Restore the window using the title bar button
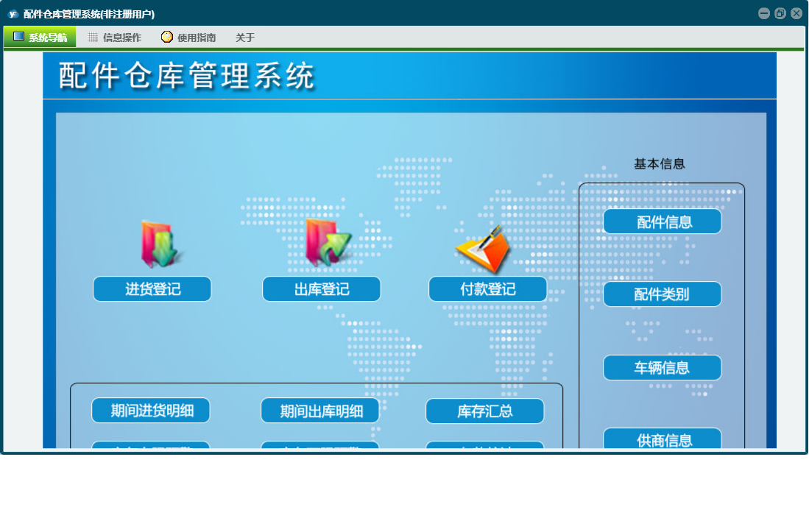 click(780, 13)
